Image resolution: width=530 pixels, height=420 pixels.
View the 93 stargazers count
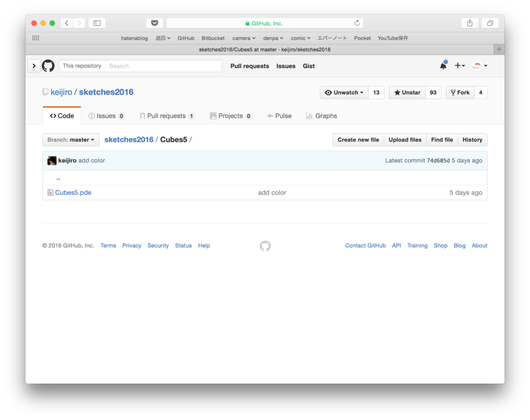pos(433,93)
